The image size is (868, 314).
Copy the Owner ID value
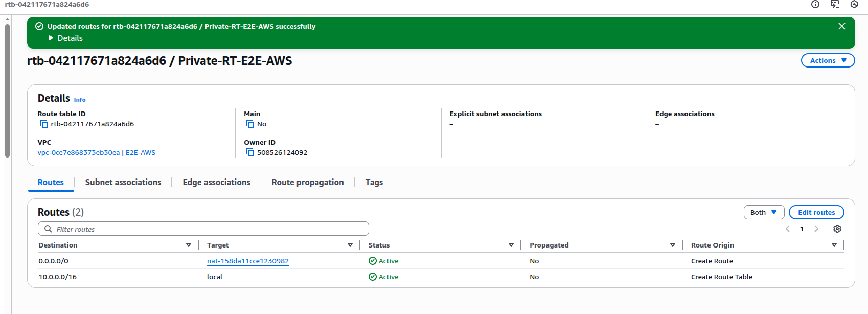click(x=250, y=153)
